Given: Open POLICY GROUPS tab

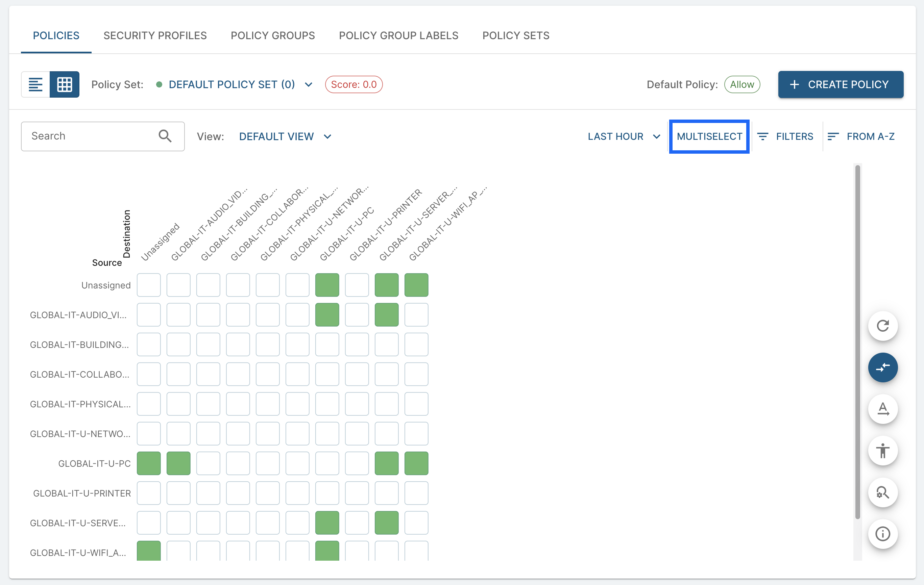Looking at the screenshot, I should coord(273,36).
